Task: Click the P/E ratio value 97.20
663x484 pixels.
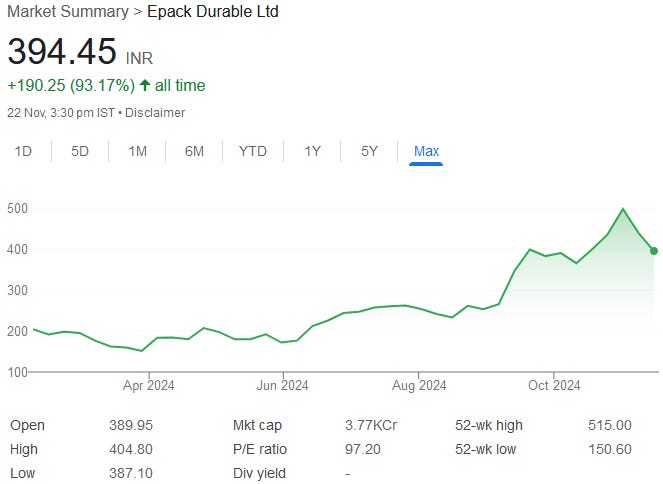Action: (363, 449)
